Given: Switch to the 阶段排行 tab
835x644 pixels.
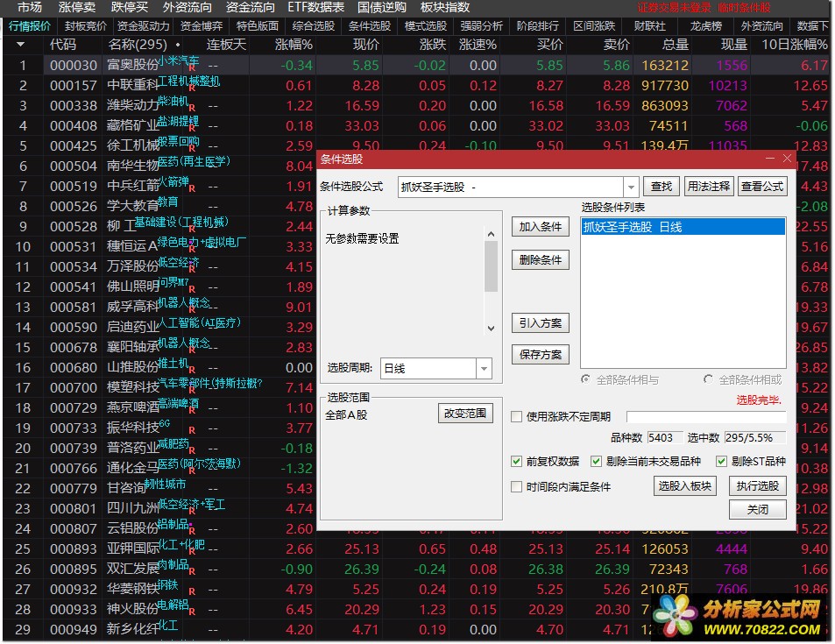Looking at the screenshot, I should coord(538,26).
